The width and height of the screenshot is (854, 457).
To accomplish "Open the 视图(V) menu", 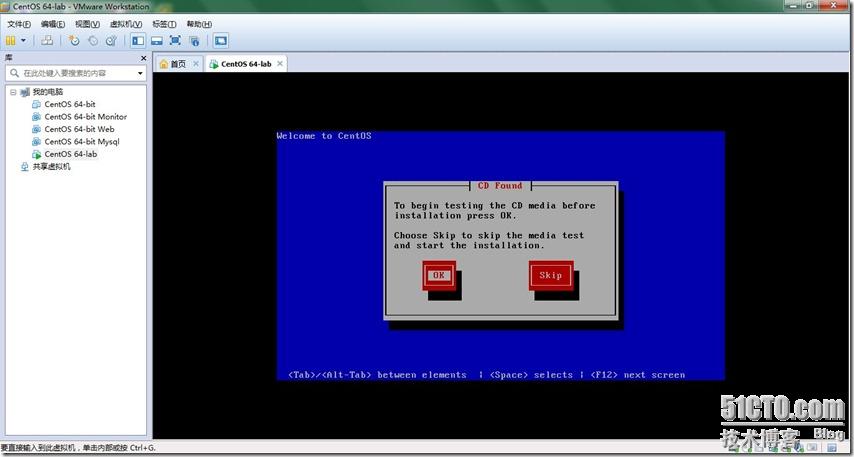I will pyautogui.click(x=87, y=24).
